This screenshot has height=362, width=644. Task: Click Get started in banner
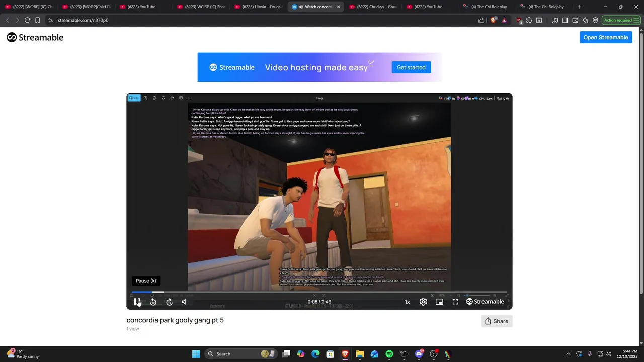tap(411, 67)
